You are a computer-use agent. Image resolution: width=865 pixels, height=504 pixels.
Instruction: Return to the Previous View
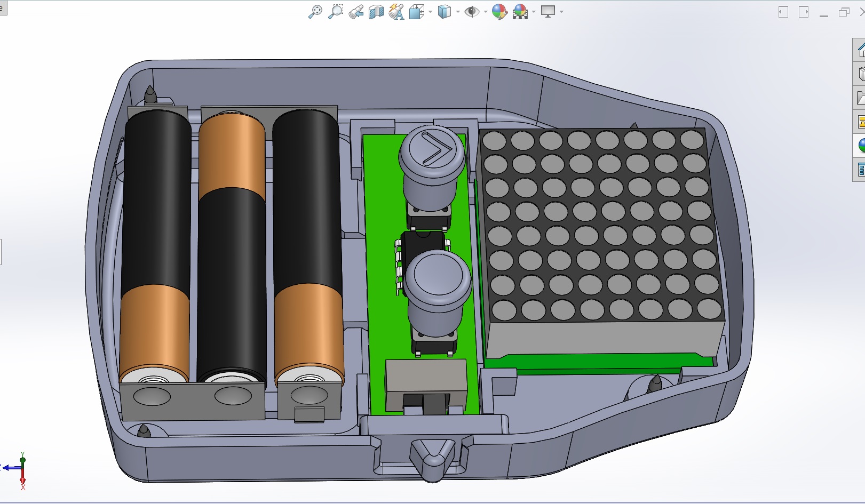coord(356,12)
